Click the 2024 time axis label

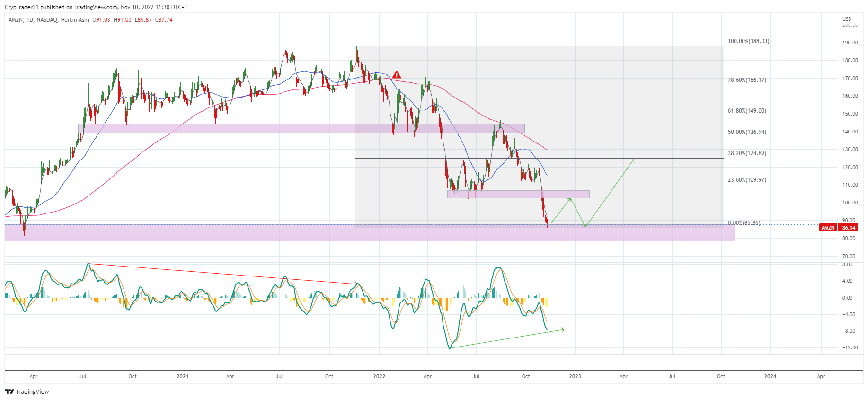[x=771, y=377]
